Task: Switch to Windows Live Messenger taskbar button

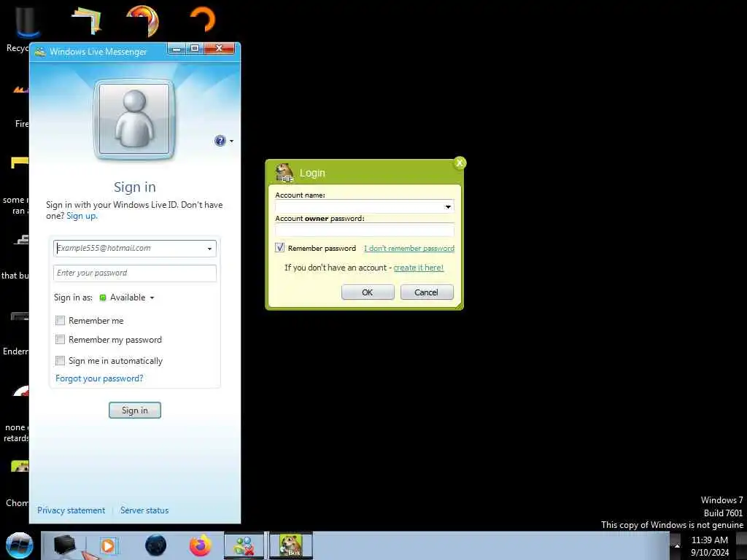Action: point(244,545)
